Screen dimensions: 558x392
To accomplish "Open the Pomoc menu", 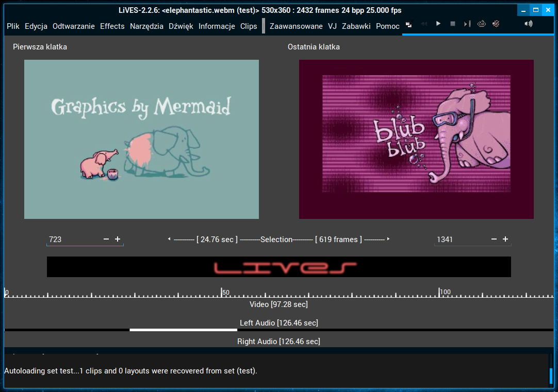I will click(x=387, y=26).
